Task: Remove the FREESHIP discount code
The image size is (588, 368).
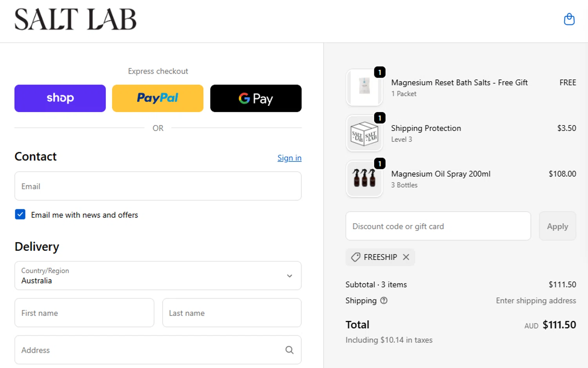Action: [x=406, y=257]
